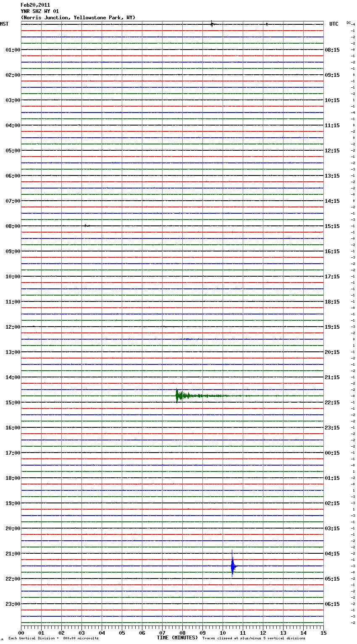357x644 pixels.
Task: Click the 06:15 UTC time label
Action: pyautogui.click(x=332, y=604)
